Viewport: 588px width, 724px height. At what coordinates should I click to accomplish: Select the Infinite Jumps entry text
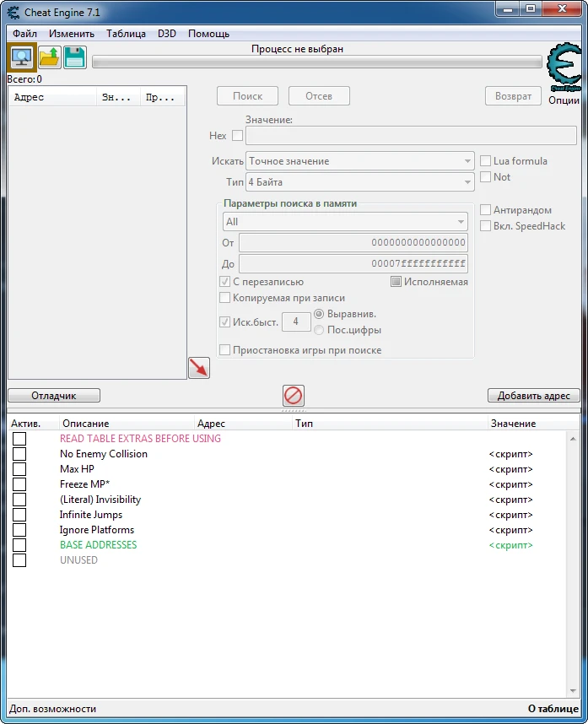(x=91, y=515)
